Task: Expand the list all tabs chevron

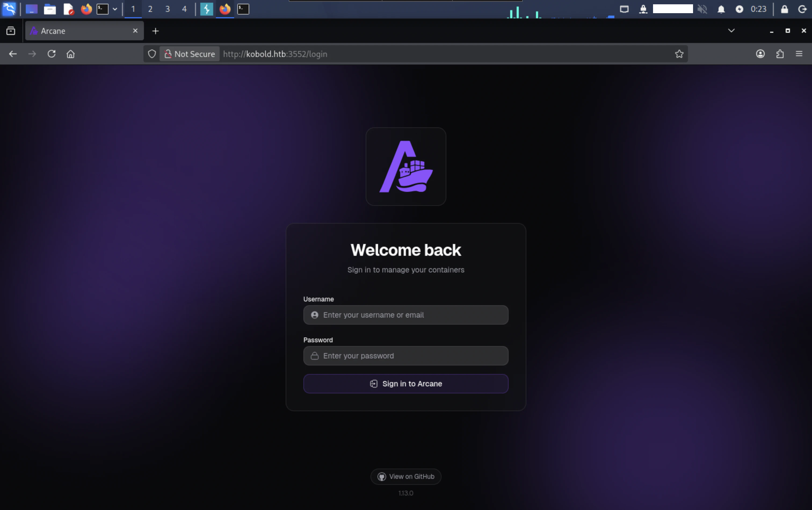Action: (x=731, y=31)
